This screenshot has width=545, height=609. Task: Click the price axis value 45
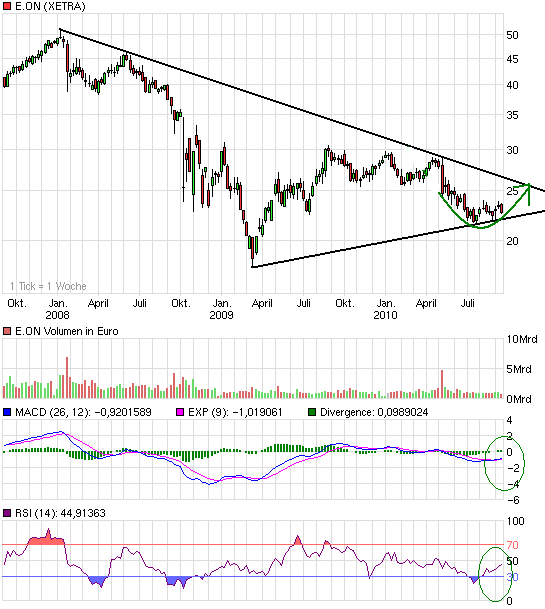pos(512,59)
